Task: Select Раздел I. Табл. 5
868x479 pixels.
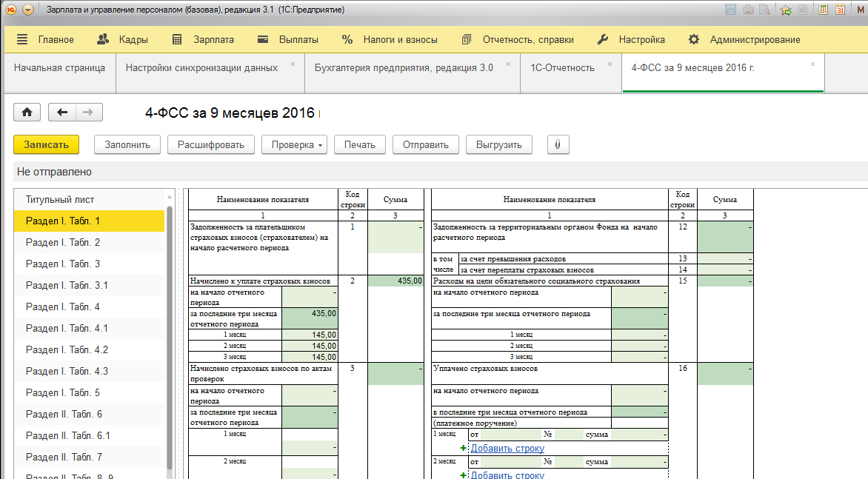Action: [x=89, y=392]
